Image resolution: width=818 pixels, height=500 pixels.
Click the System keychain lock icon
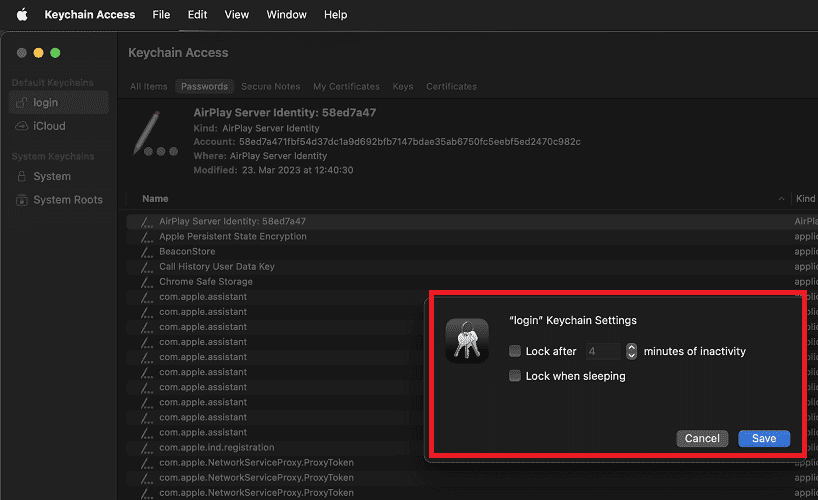pos(22,177)
